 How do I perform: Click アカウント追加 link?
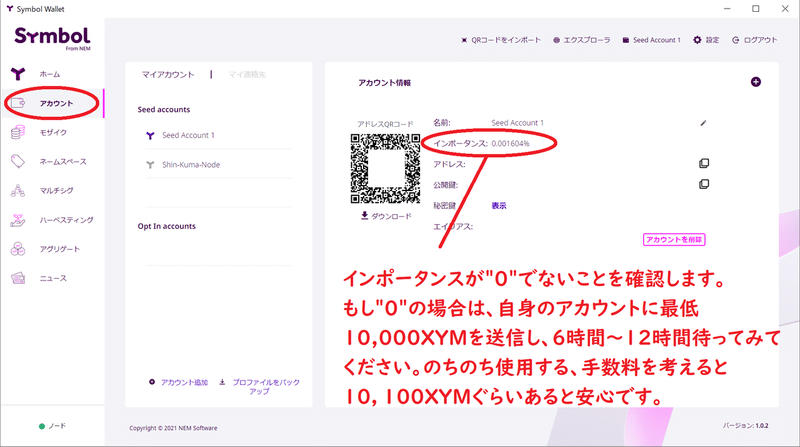[x=184, y=382]
